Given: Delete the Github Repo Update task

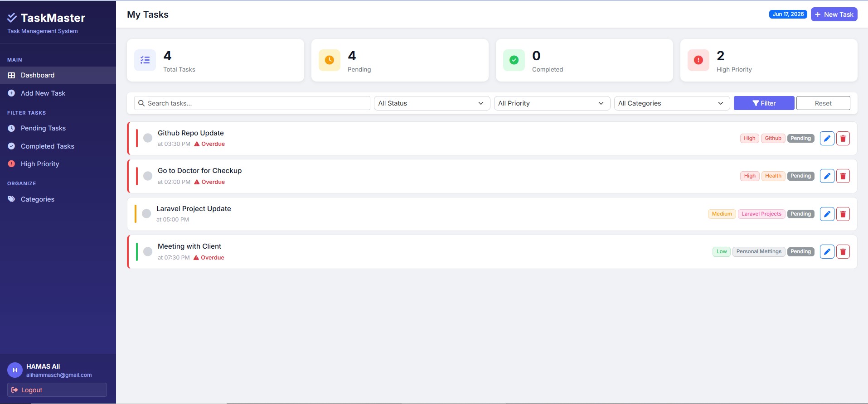Looking at the screenshot, I should [x=843, y=139].
